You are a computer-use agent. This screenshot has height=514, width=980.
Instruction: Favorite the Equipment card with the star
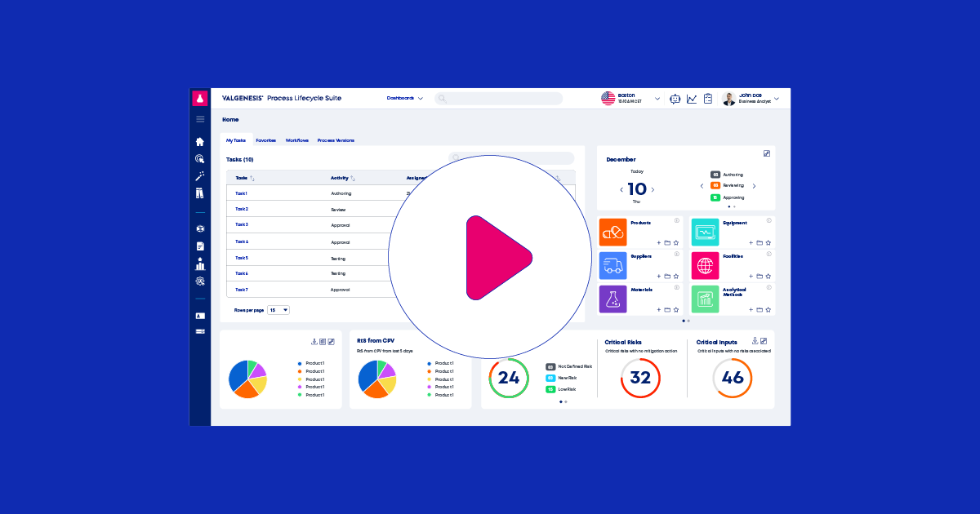[x=768, y=242]
